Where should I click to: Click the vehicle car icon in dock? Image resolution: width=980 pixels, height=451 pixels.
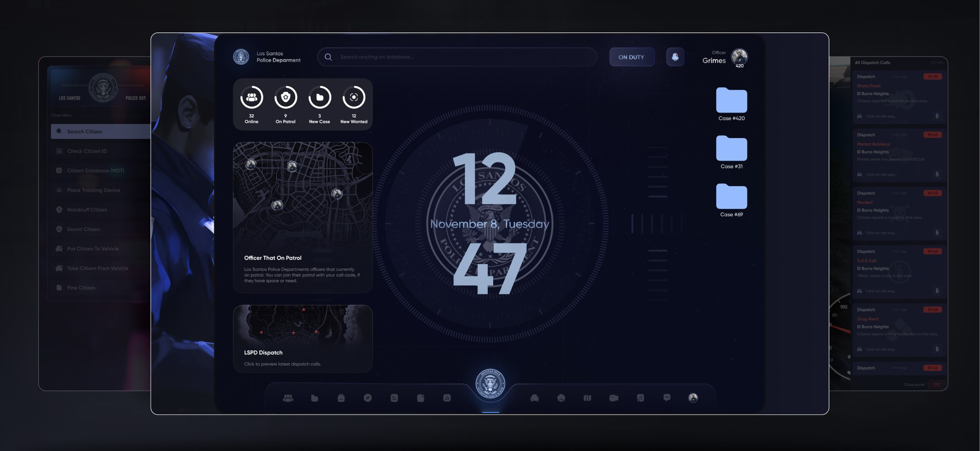click(534, 398)
